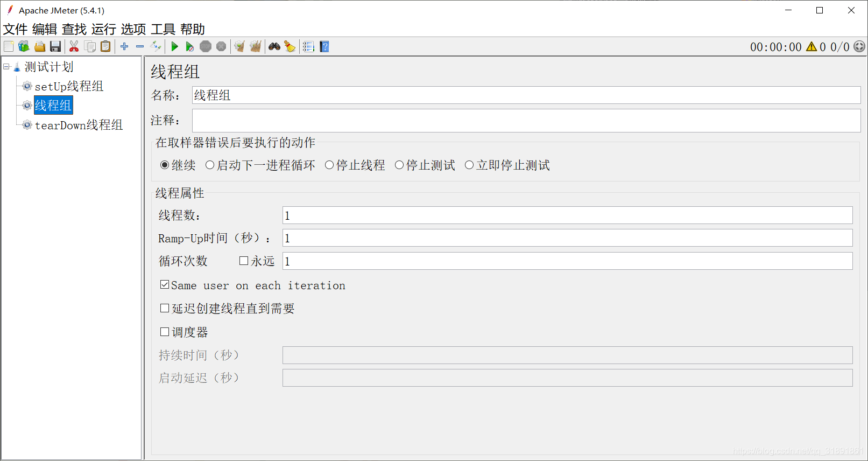The width and height of the screenshot is (868, 461).
Task: Click the 线程数 input field
Action: pyautogui.click(x=568, y=215)
